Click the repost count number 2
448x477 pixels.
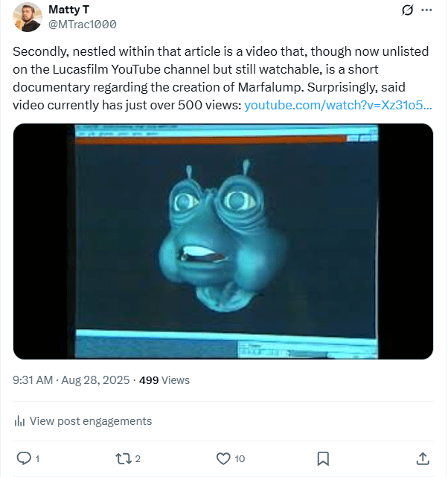(x=138, y=458)
